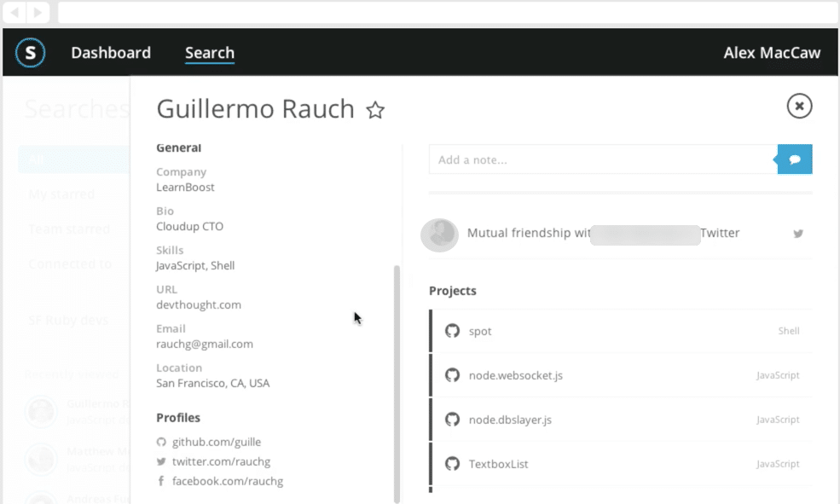This screenshot has width=840, height=504.
Task: Open the Dashboard tab
Action: point(111,53)
